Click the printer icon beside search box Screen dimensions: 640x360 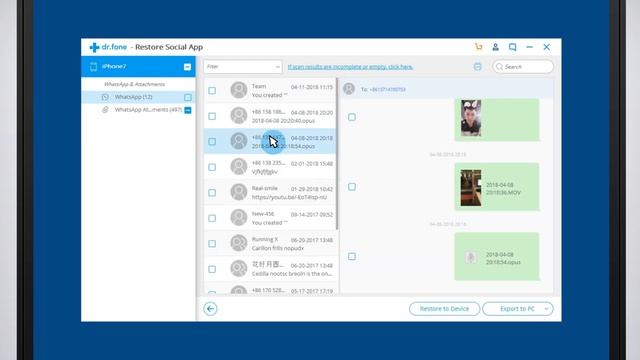click(477, 67)
